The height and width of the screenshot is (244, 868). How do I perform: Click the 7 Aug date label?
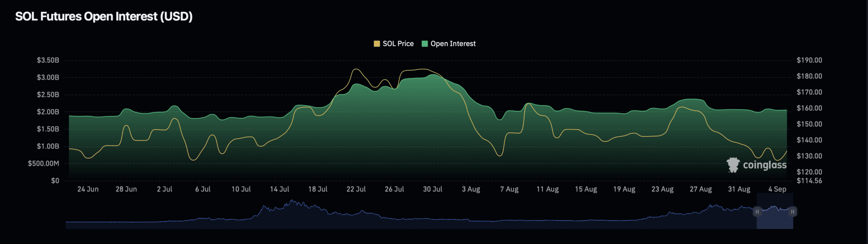509,189
